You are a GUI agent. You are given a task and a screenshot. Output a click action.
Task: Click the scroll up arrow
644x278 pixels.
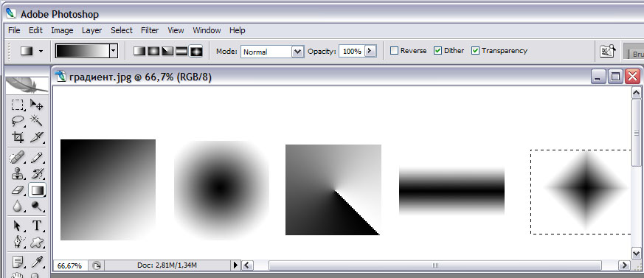(x=636, y=93)
